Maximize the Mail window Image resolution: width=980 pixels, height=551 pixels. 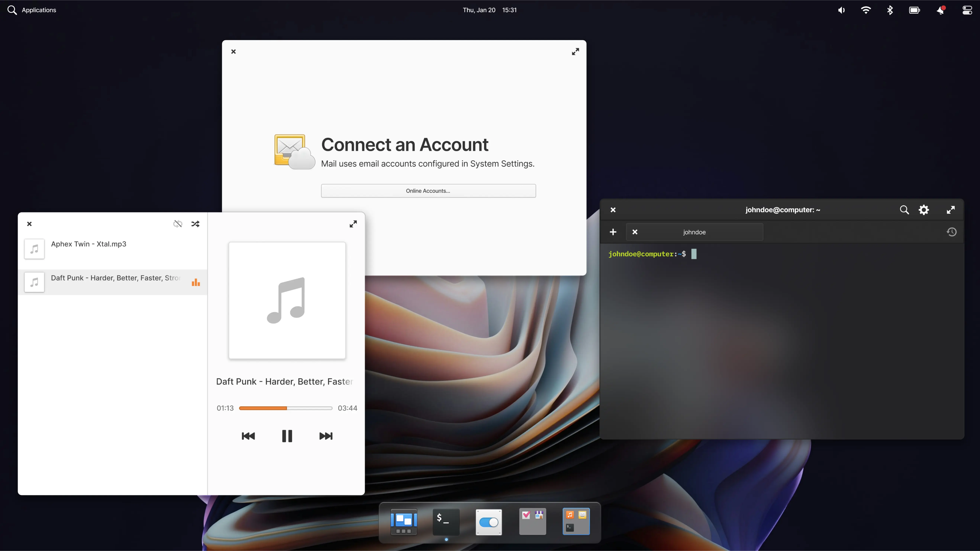coord(576,52)
